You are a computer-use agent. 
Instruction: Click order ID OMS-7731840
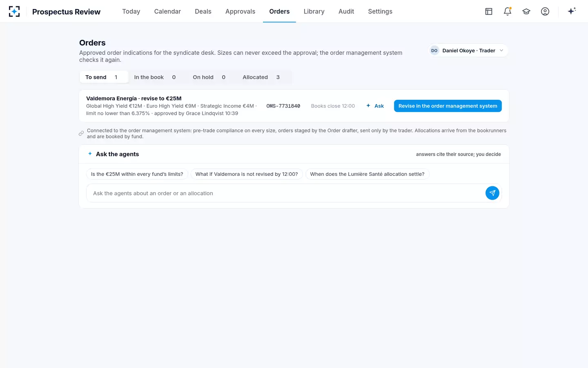(283, 106)
